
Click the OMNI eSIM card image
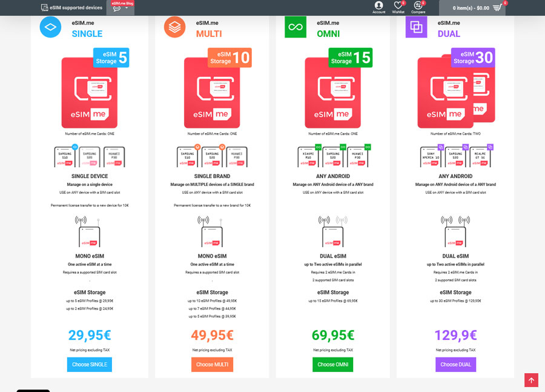click(x=332, y=93)
